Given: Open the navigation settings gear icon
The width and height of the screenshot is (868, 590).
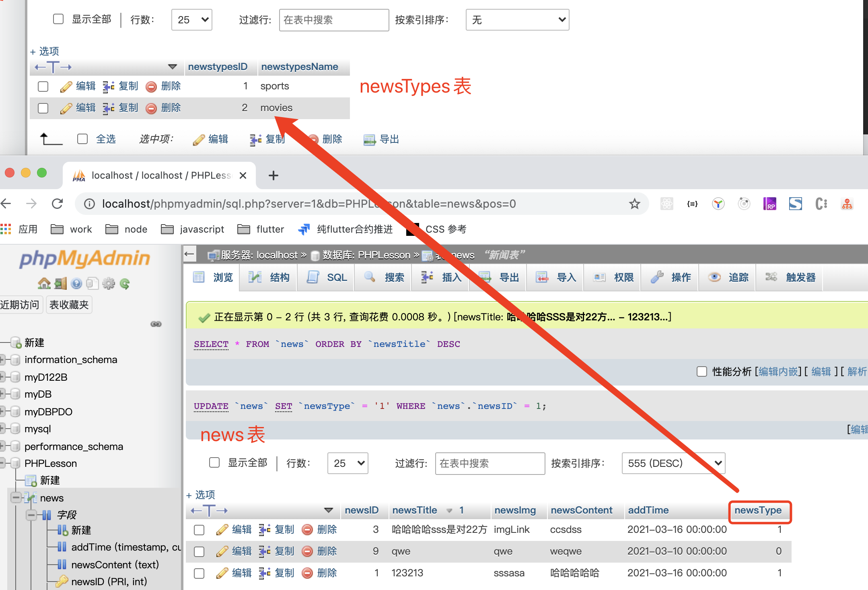Looking at the screenshot, I should point(109,284).
